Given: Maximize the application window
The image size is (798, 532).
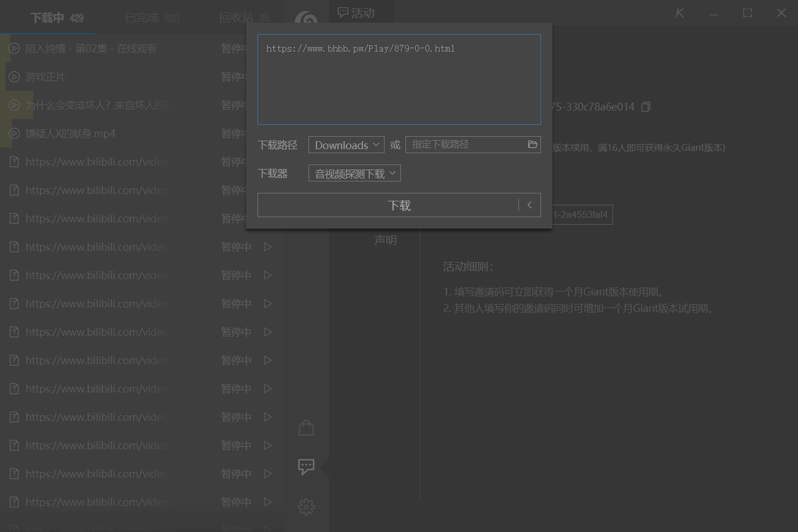Looking at the screenshot, I should click(x=748, y=12).
